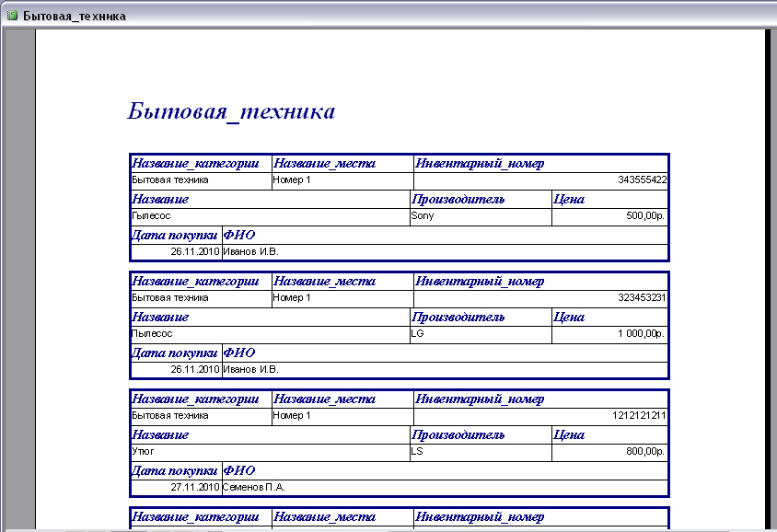Click the Sony manufacturer value
Image resolution: width=777 pixels, height=532 pixels.
(x=423, y=216)
